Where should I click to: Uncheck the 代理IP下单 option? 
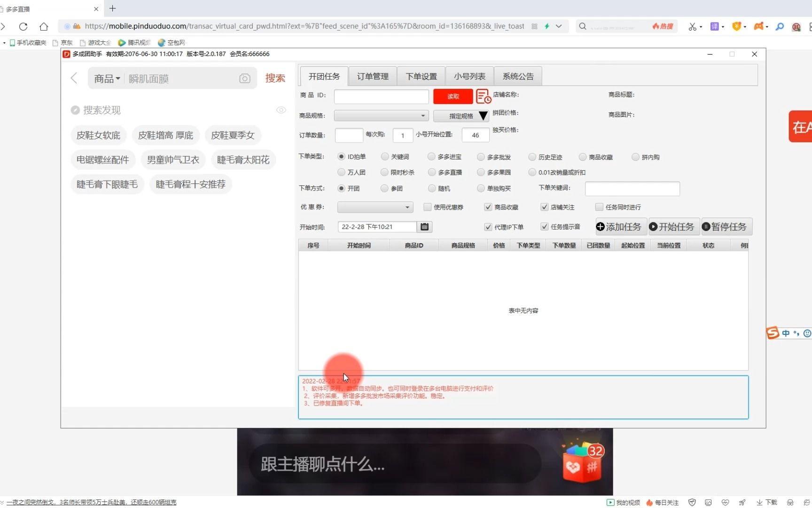coord(488,227)
